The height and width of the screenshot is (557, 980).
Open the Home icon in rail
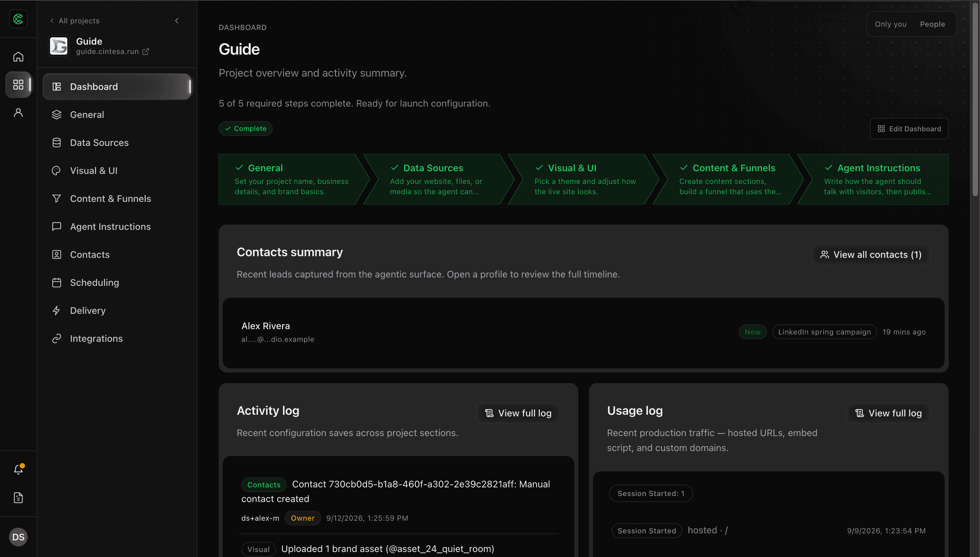pos(18,57)
